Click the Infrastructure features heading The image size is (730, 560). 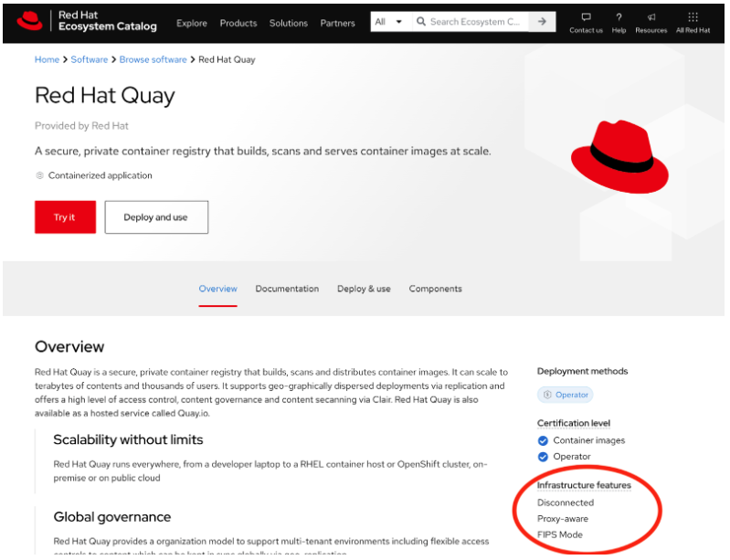click(x=584, y=485)
